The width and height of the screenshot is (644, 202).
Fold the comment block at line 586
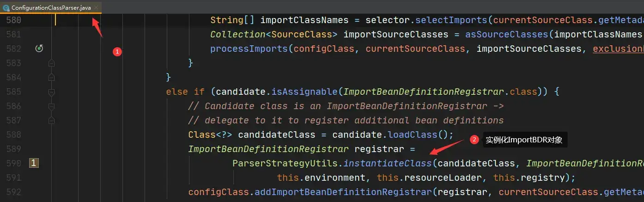[51, 106]
